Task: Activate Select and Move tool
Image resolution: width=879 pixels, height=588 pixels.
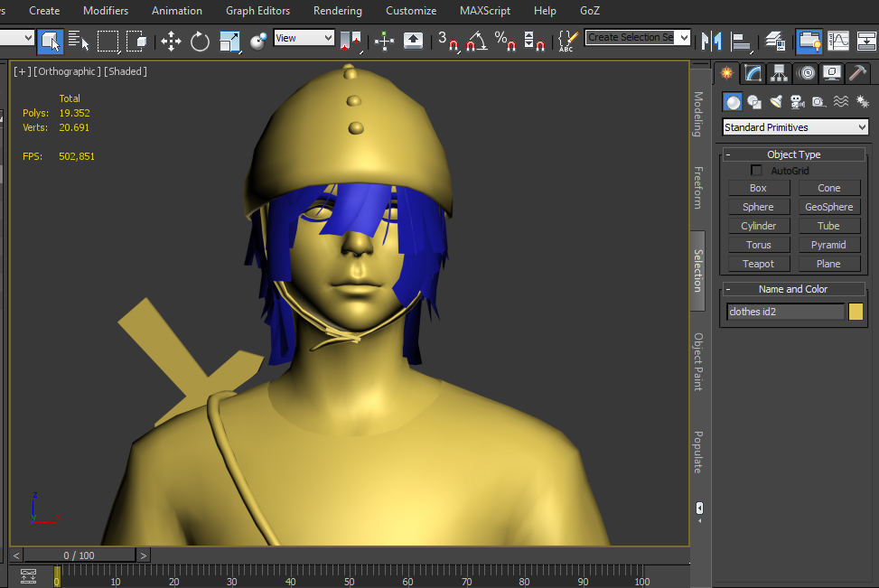Action: (x=171, y=42)
